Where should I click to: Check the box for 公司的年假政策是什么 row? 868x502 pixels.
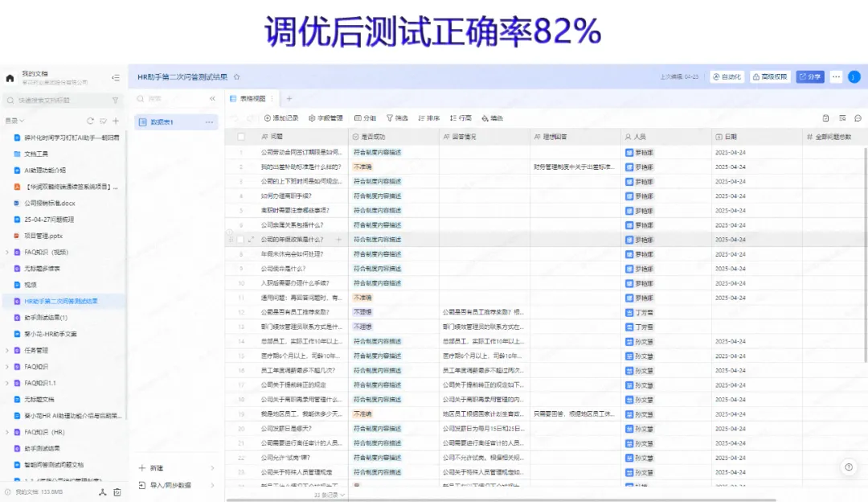240,240
